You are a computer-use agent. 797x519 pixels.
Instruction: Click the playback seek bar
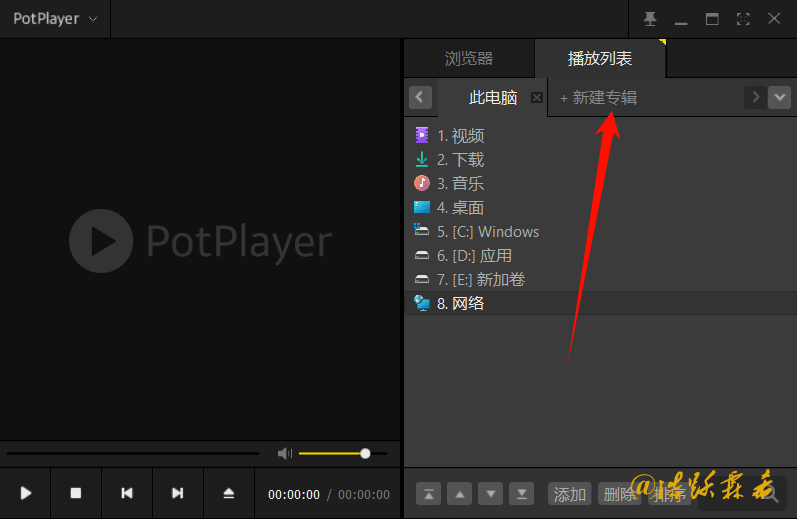click(133, 453)
